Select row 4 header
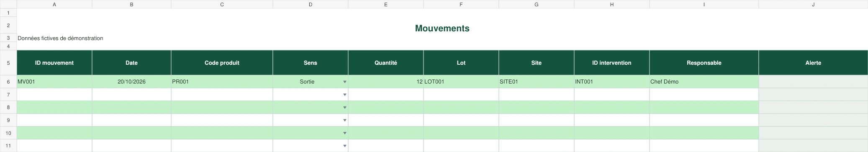Image resolution: width=868 pixels, height=152 pixels. 8,46
